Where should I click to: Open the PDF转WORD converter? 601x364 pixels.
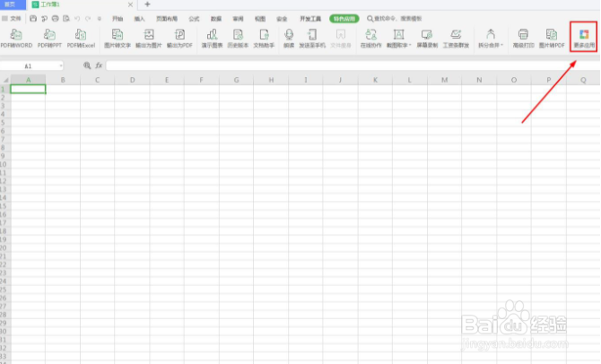pos(16,39)
